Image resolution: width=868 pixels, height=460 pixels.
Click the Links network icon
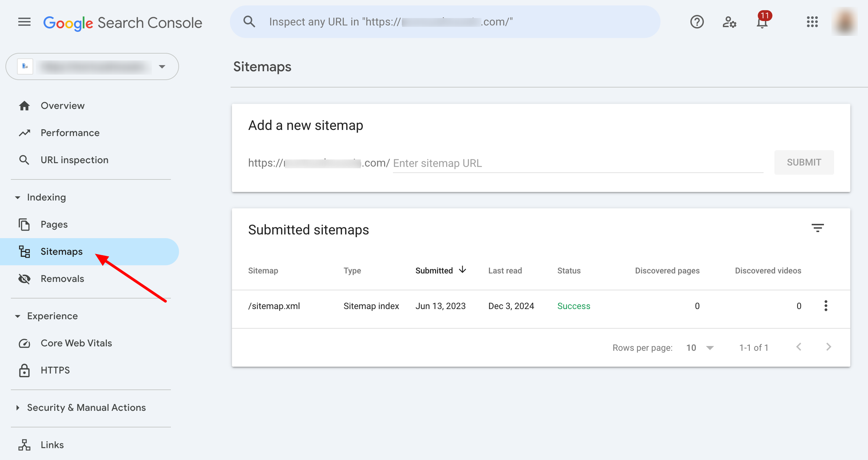coord(24,445)
